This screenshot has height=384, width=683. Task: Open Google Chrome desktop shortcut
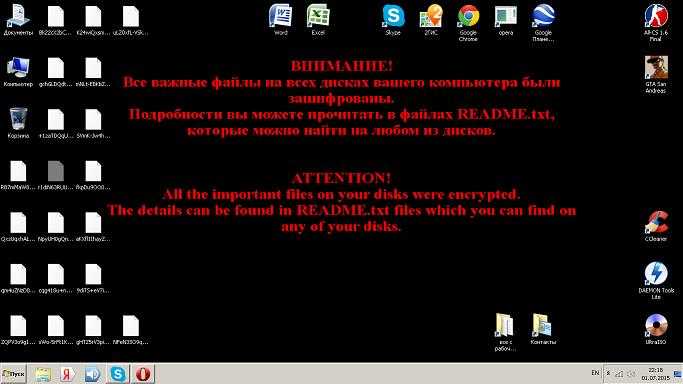[x=468, y=23]
